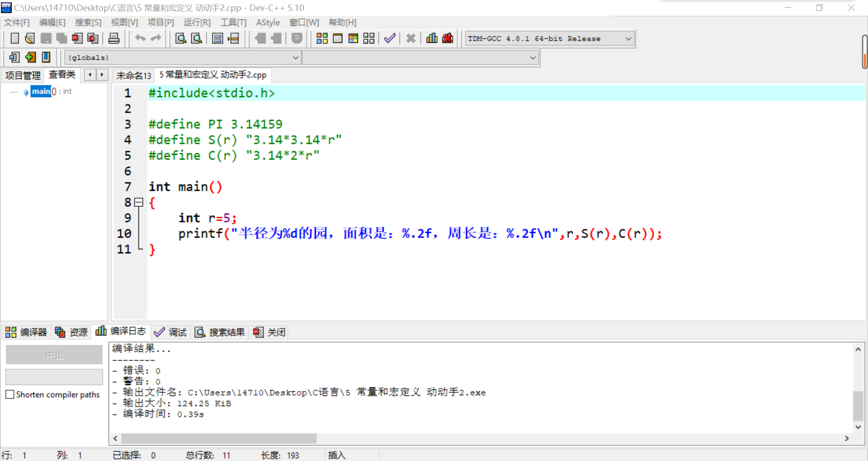The image size is (868, 461).
Task: Click the Insert snippet green plus icon
Action: coord(30,57)
